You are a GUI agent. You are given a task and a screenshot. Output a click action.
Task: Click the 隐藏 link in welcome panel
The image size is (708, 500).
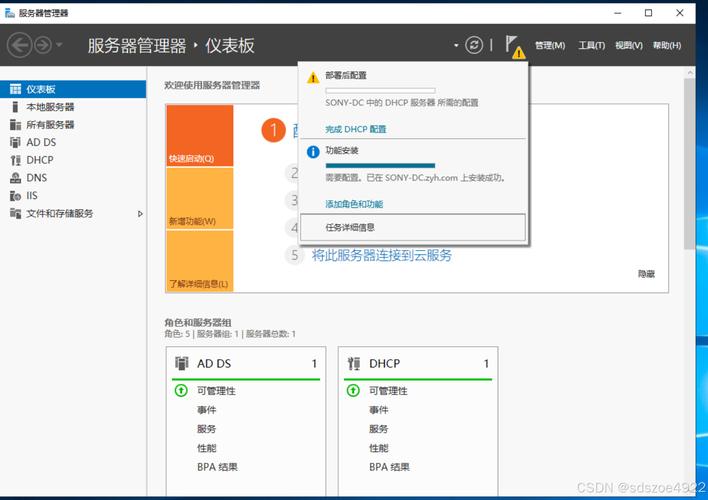coord(646,274)
